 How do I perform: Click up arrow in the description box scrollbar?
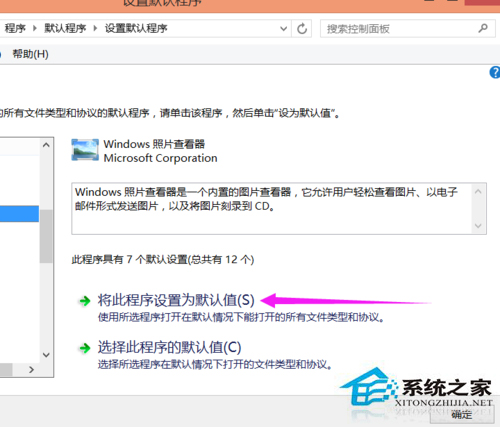coord(478,191)
